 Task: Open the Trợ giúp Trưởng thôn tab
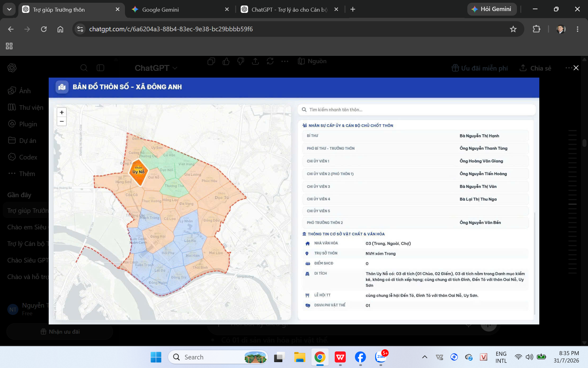click(x=72, y=10)
